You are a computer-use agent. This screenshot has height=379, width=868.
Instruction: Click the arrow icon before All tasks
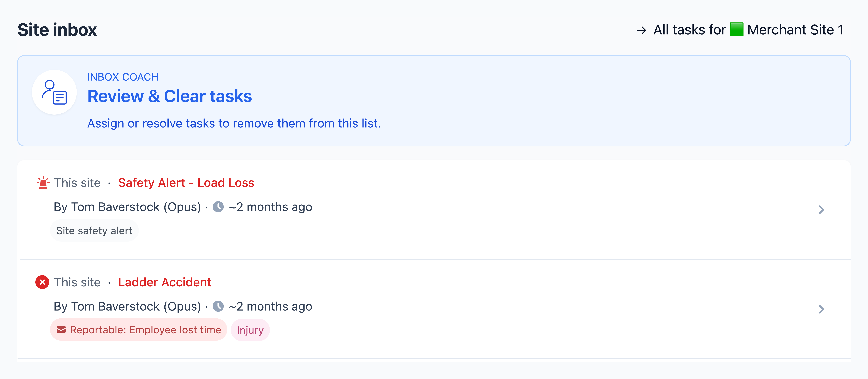[641, 30]
